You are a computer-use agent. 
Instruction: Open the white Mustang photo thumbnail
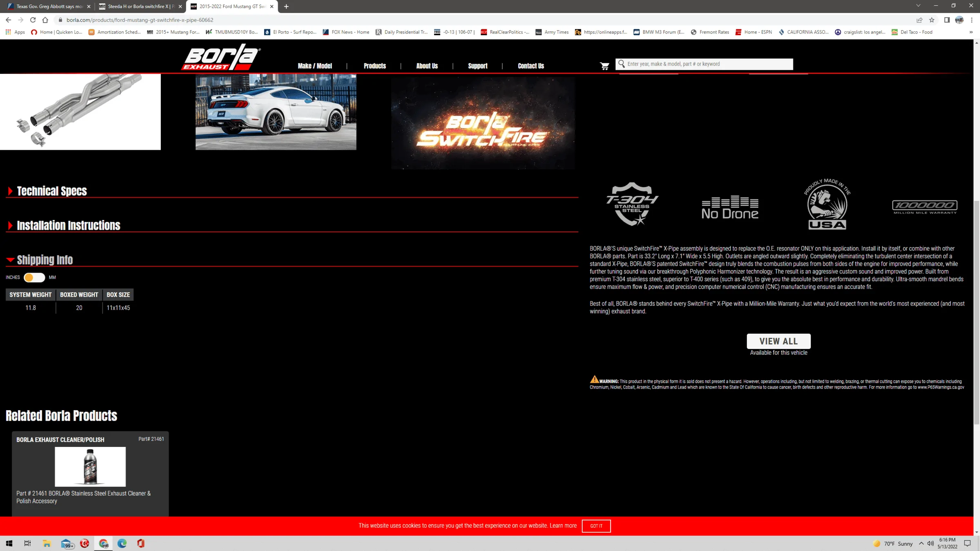point(276,112)
